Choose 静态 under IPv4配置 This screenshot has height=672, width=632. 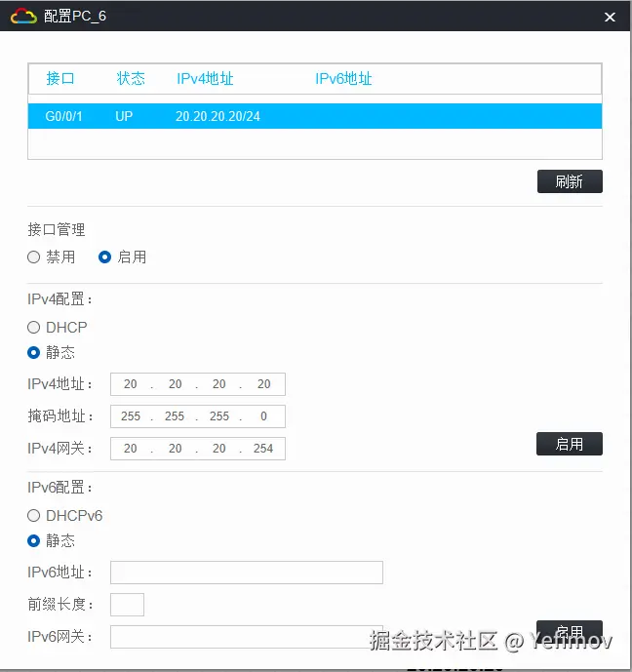tap(33, 353)
